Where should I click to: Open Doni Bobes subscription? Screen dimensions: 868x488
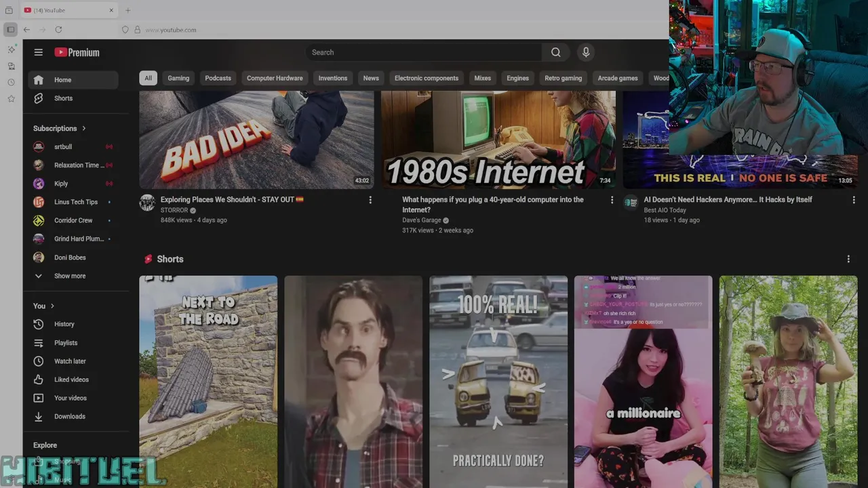click(x=73, y=258)
